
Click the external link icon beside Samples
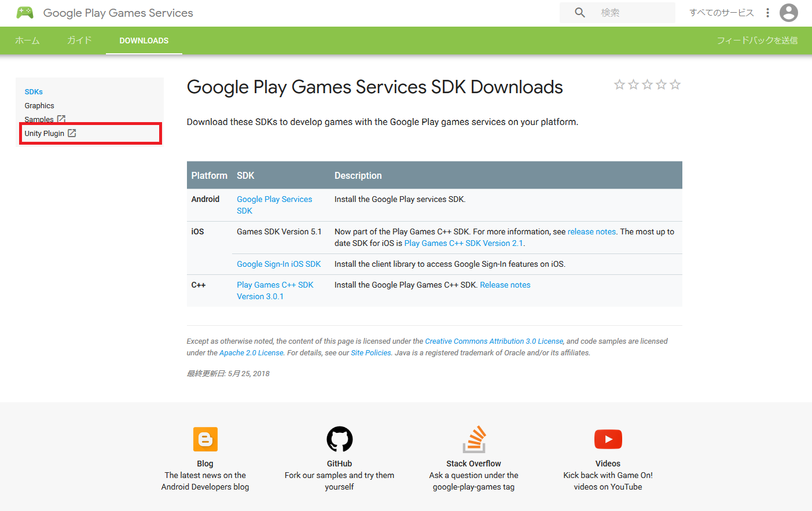point(61,119)
